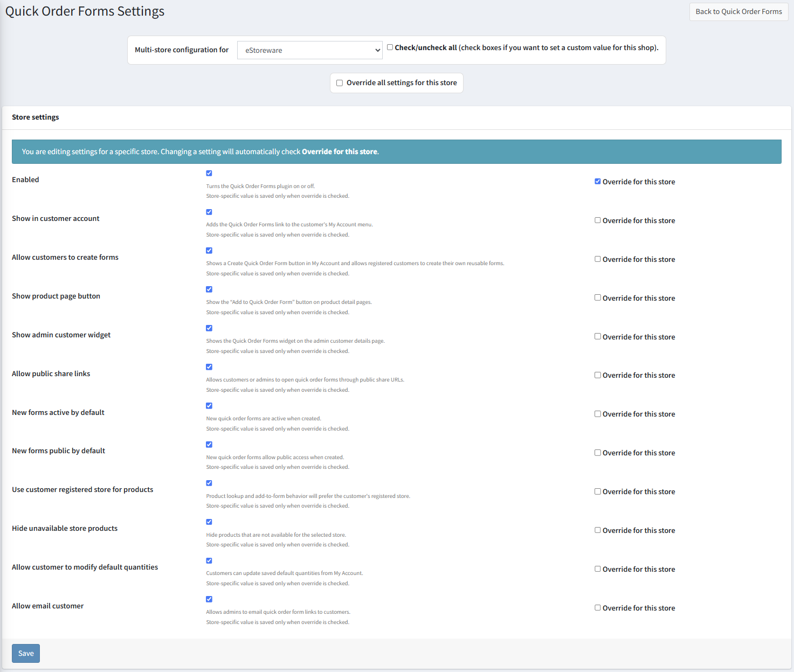Click the blue store-specific editing info banner
Image resolution: width=794 pixels, height=672 pixels.
point(397,152)
